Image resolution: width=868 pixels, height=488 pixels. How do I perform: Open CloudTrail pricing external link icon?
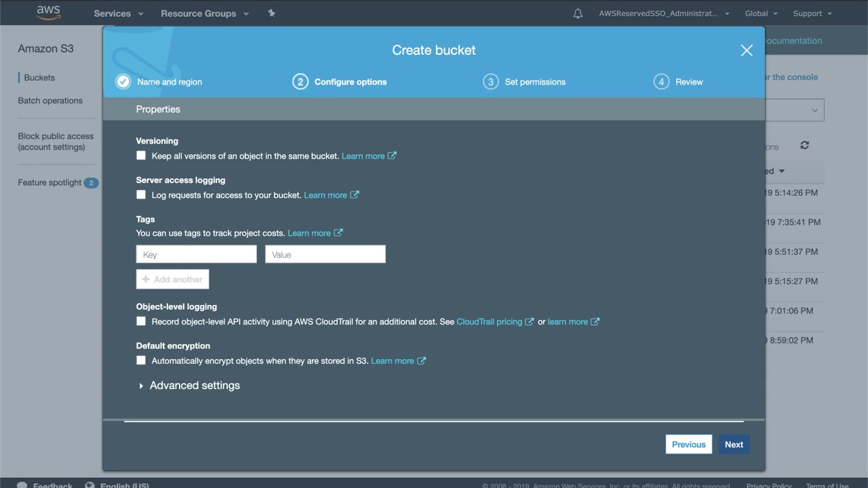(530, 321)
